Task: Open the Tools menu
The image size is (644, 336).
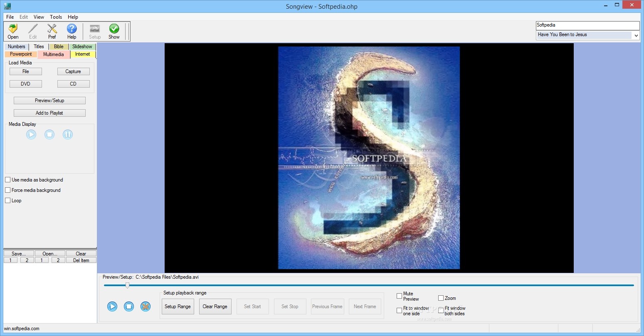Action: [x=56, y=17]
